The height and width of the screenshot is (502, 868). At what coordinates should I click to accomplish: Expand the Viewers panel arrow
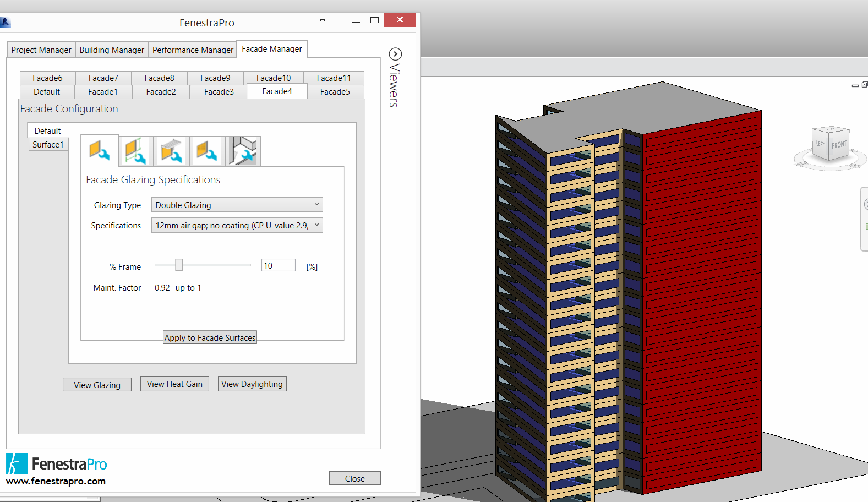[x=395, y=54]
